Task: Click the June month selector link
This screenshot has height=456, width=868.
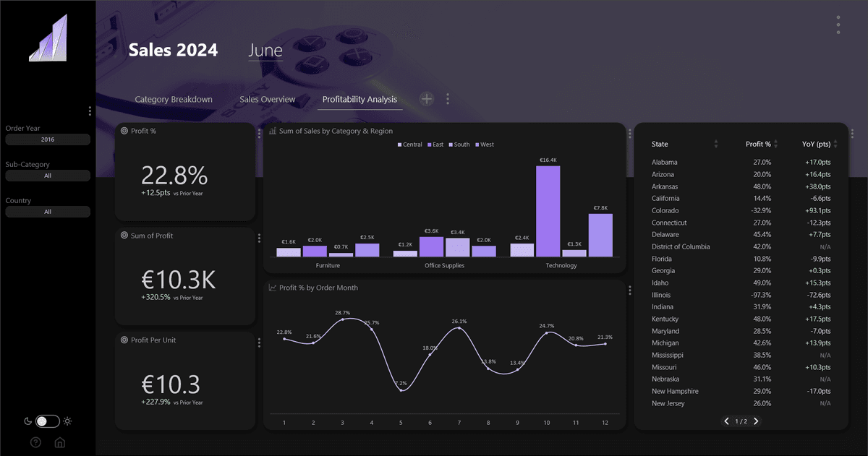Action: click(265, 51)
